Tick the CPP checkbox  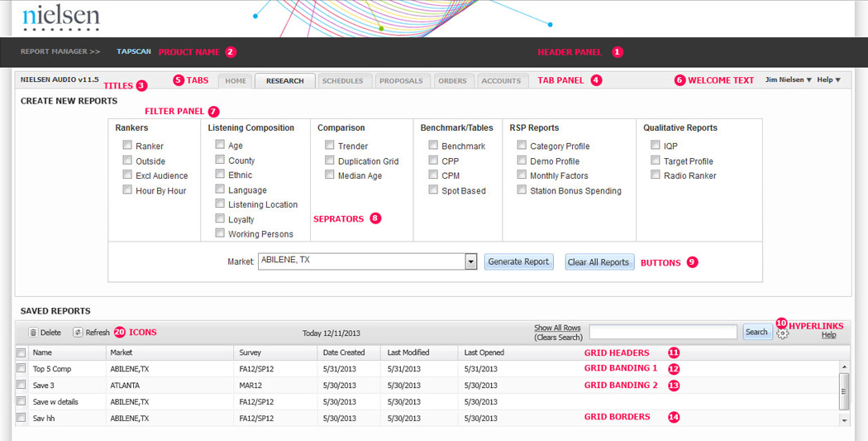(433, 161)
